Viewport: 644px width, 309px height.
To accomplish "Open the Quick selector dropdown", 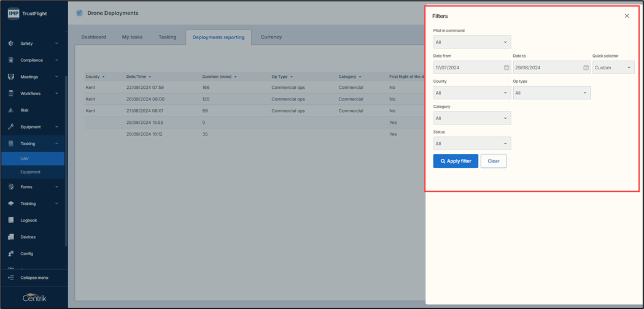I will [613, 67].
